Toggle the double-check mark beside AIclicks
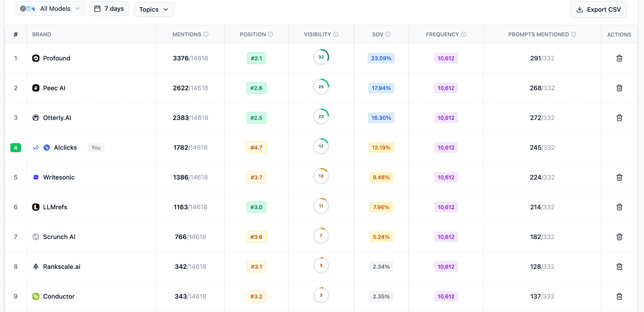 pyautogui.click(x=36, y=148)
